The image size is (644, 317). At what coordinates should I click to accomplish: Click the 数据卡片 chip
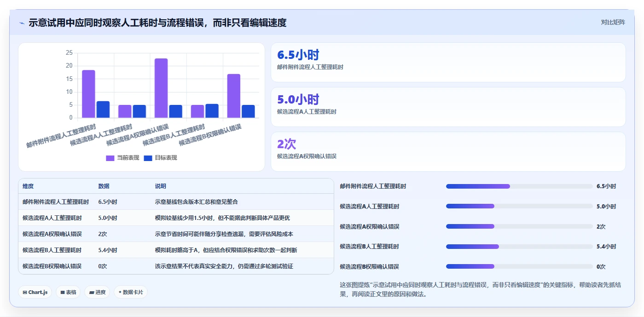pos(131,292)
